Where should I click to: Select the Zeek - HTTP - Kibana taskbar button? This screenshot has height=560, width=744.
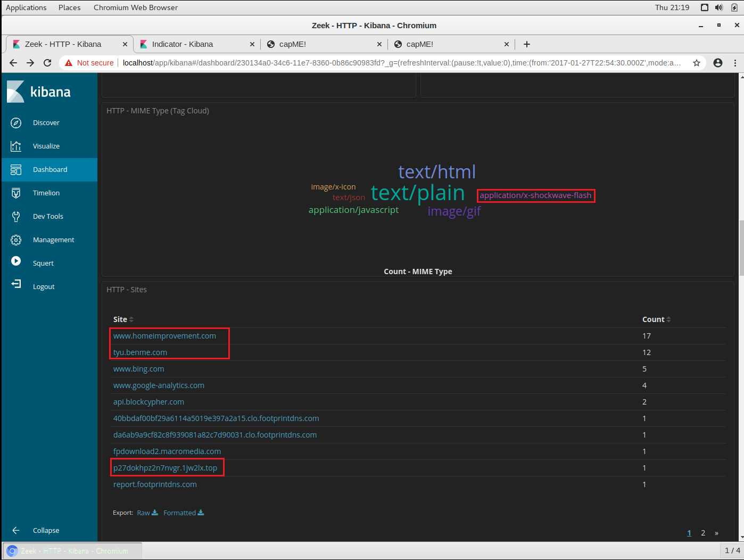[73, 551]
